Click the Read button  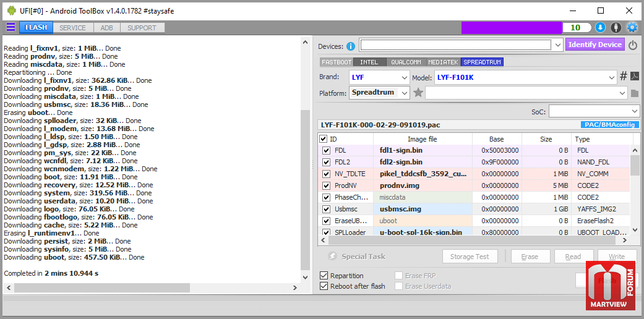click(573, 257)
